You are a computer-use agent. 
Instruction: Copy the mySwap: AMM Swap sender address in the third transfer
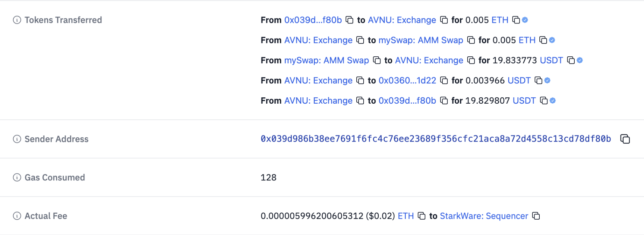point(377,60)
